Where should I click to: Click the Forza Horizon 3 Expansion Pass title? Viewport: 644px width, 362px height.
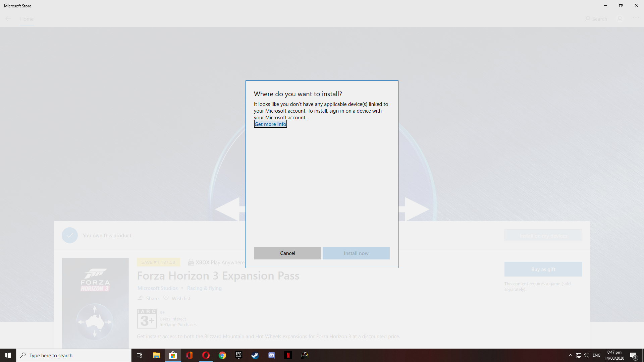[x=218, y=276]
